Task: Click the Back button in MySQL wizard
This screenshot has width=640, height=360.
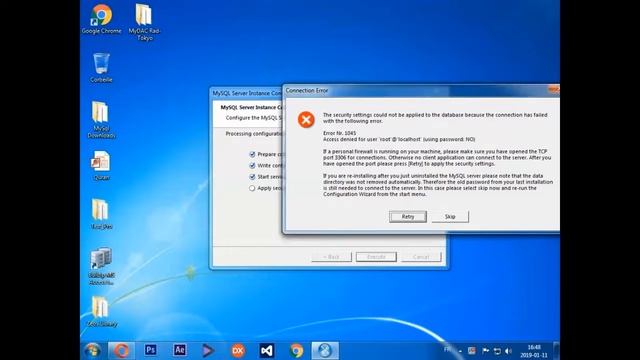Action: [x=331, y=257]
